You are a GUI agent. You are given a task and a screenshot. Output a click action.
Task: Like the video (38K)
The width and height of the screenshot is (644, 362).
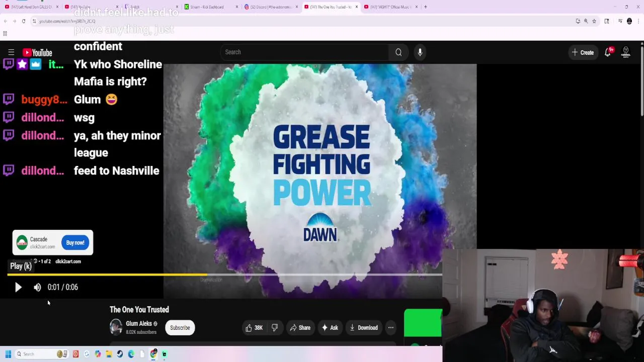[254, 328]
